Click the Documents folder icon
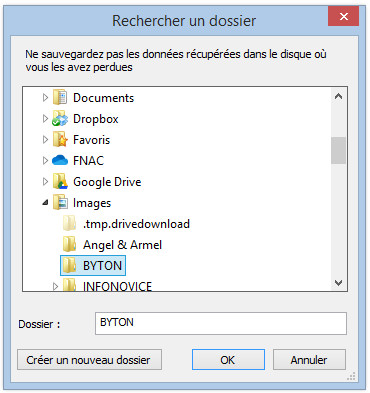370x393 pixels. point(60,98)
